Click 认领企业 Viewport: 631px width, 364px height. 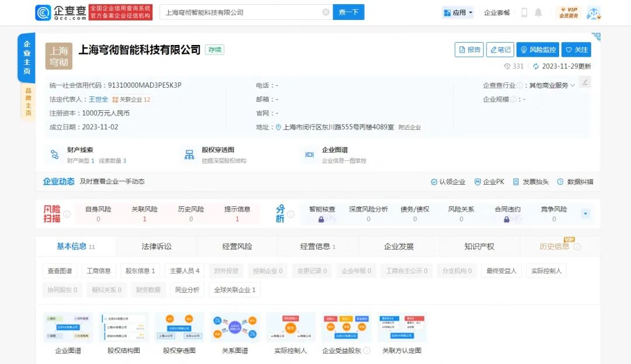pos(448,182)
